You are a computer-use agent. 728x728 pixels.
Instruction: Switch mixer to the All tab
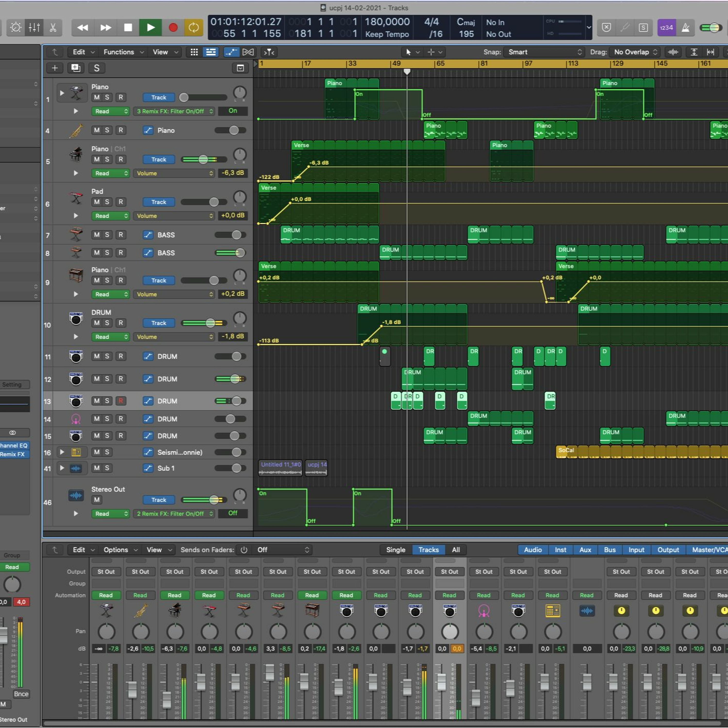tap(455, 550)
